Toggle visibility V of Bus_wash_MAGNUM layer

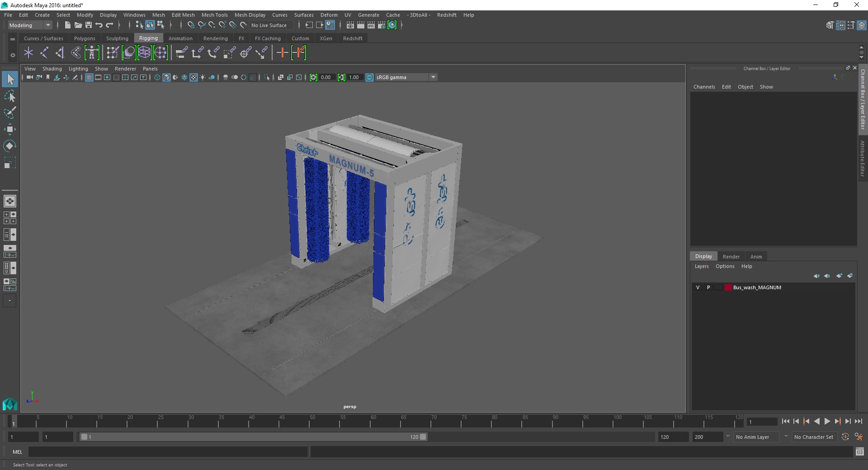[698, 287]
